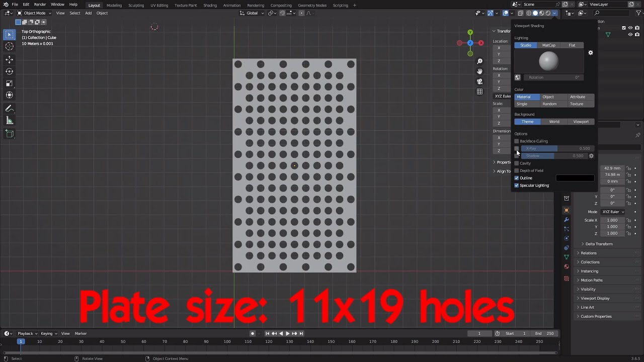Enable the X-Ray checkbox
644x362 pixels.
(x=517, y=149)
